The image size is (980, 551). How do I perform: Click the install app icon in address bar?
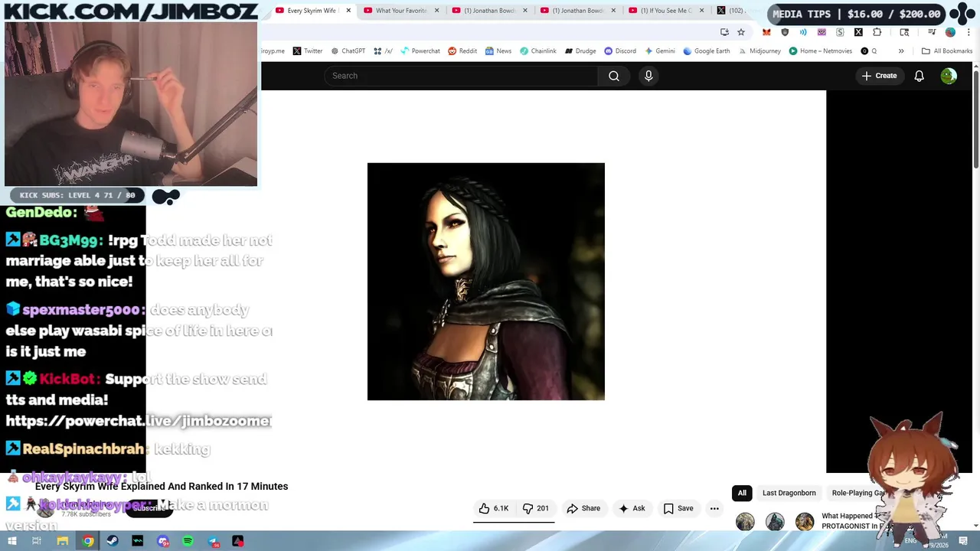[x=724, y=32]
